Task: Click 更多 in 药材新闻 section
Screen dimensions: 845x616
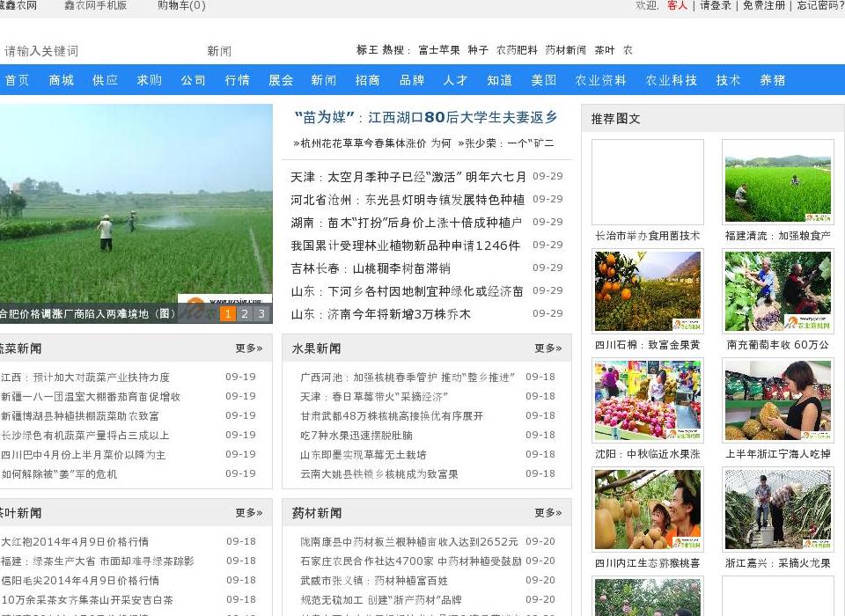Action: point(548,512)
